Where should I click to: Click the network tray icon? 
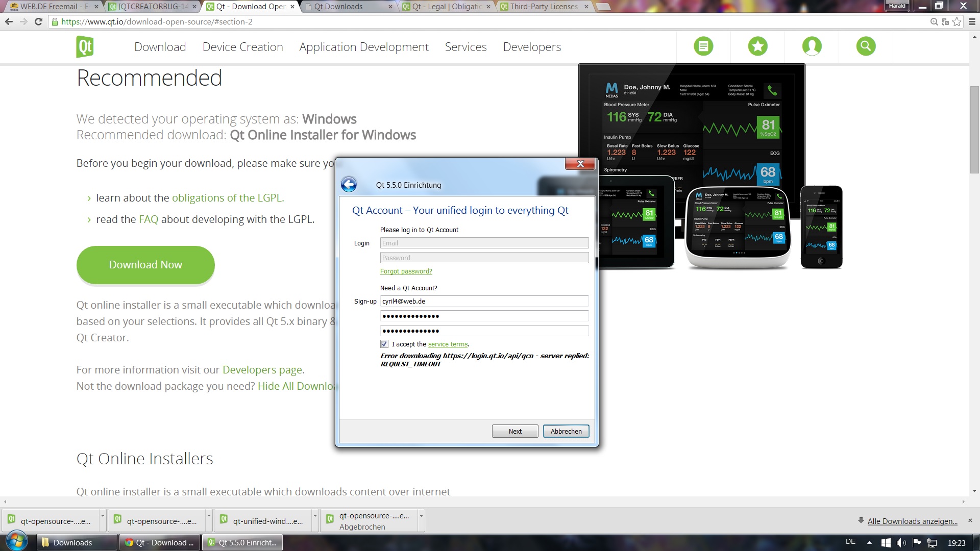click(932, 543)
